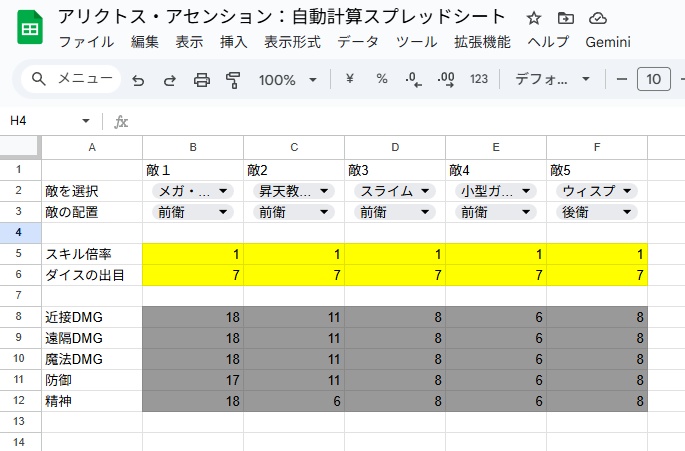Open the ファイル menu

(x=86, y=42)
